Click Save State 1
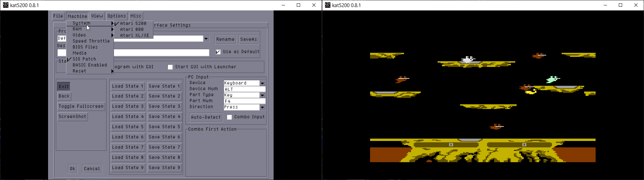The height and width of the screenshot is (180, 644). pos(165,86)
